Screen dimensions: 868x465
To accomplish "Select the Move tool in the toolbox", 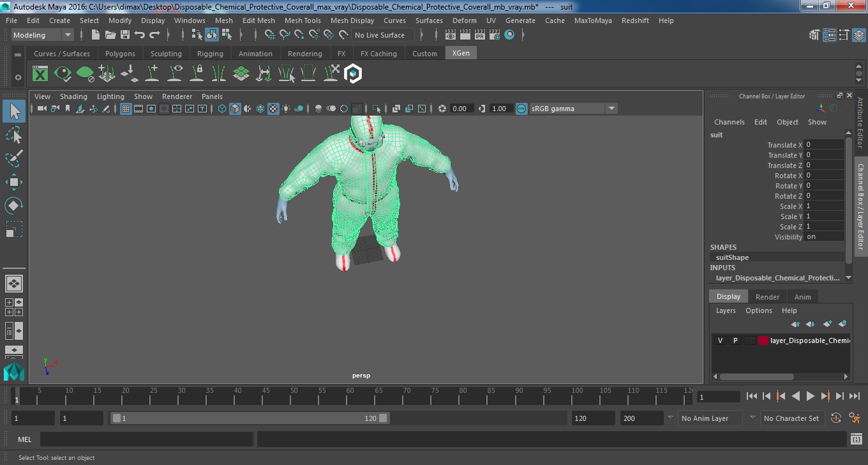I will pos(14,182).
